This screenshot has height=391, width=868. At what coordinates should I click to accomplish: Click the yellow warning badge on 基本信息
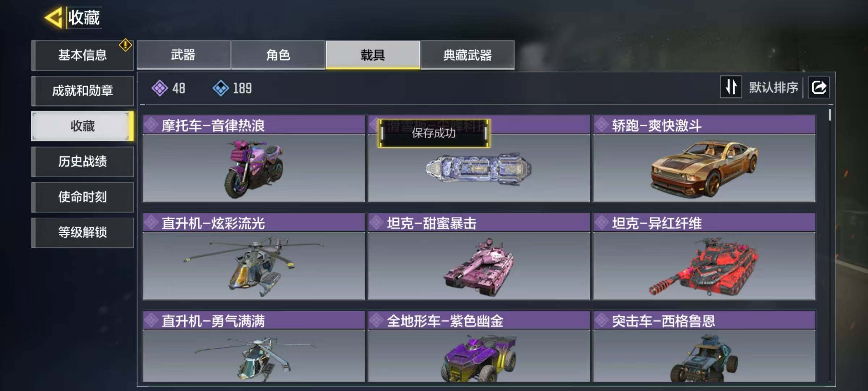(125, 45)
